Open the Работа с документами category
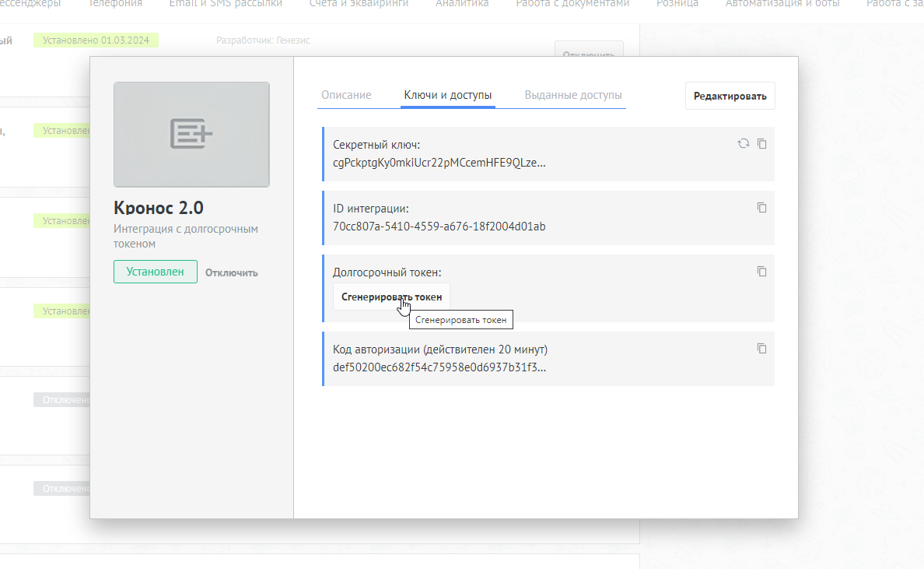The width and height of the screenshot is (924, 569). (x=572, y=4)
